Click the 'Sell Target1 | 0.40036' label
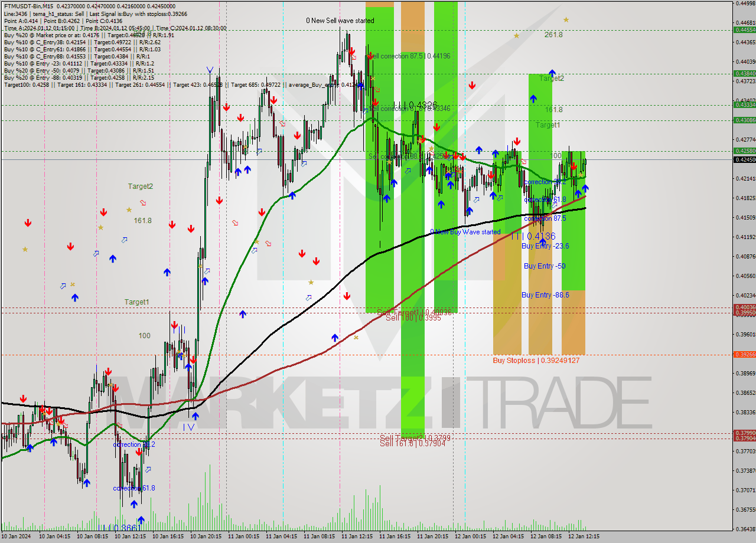 click(x=414, y=312)
